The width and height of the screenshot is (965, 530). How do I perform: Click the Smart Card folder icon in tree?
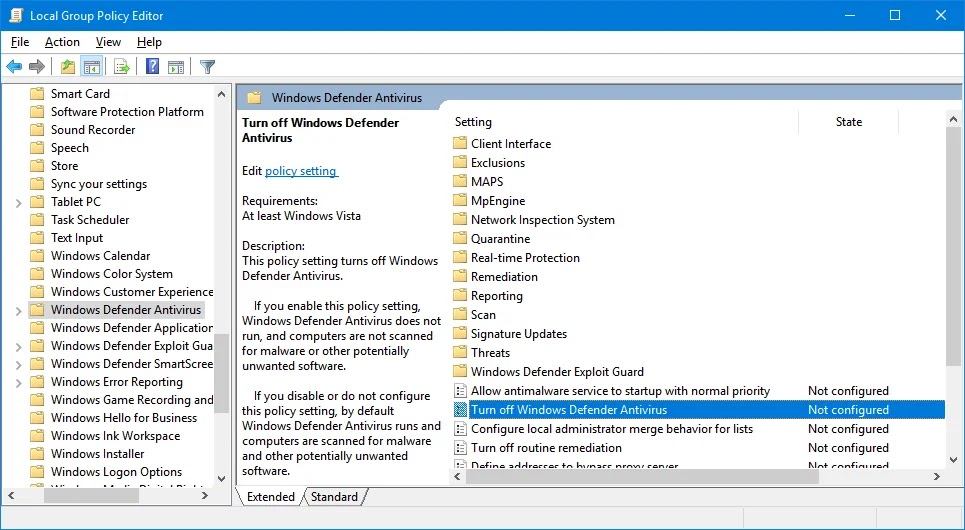(x=38, y=94)
